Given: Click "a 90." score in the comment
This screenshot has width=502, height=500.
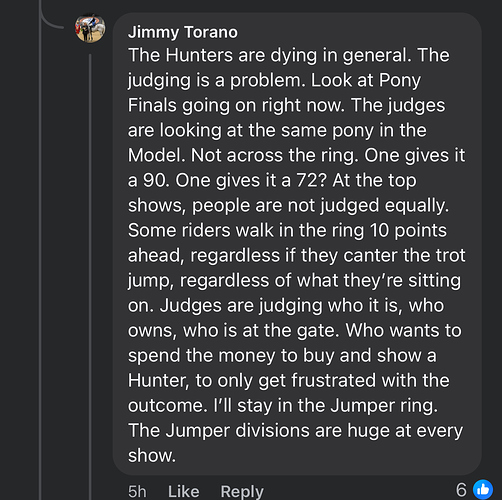Looking at the screenshot, I should [x=149, y=180].
